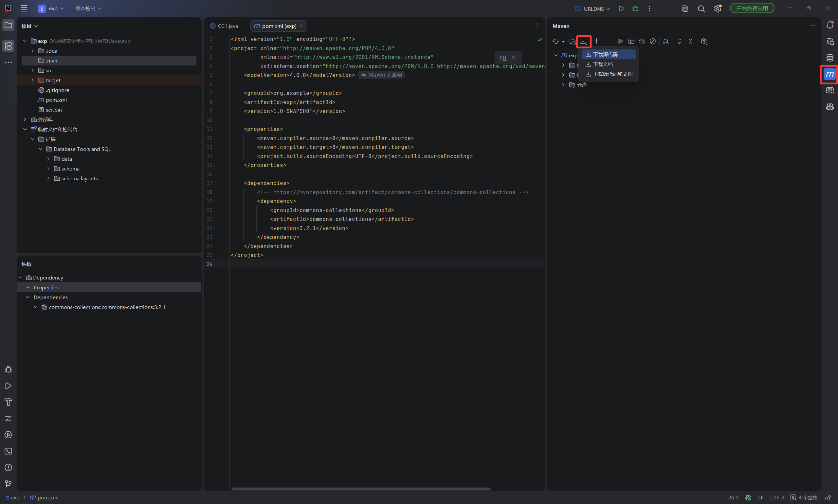Open Maven settings wrench-gear icon
838x504 pixels.
click(704, 41)
